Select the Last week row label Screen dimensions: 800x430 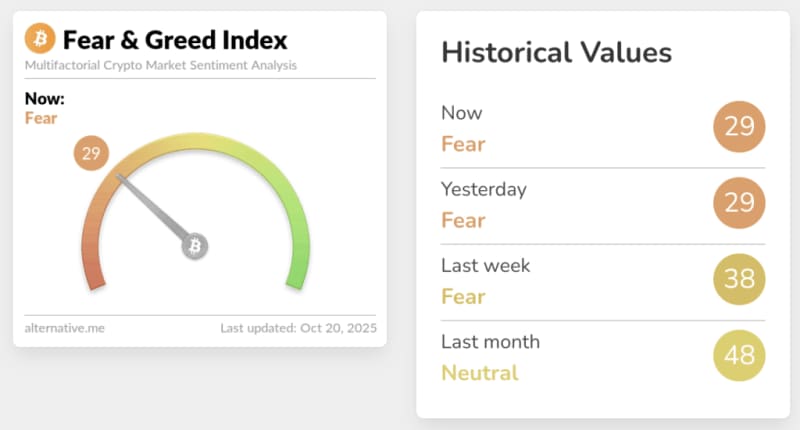(485, 266)
